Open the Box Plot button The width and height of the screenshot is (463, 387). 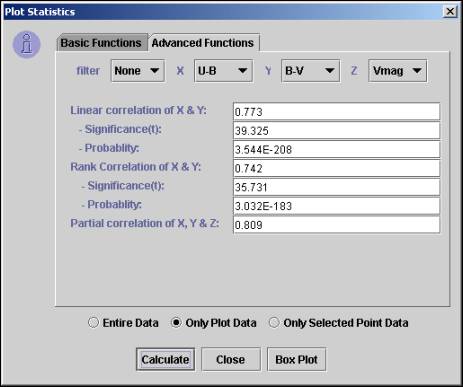click(x=296, y=359)
